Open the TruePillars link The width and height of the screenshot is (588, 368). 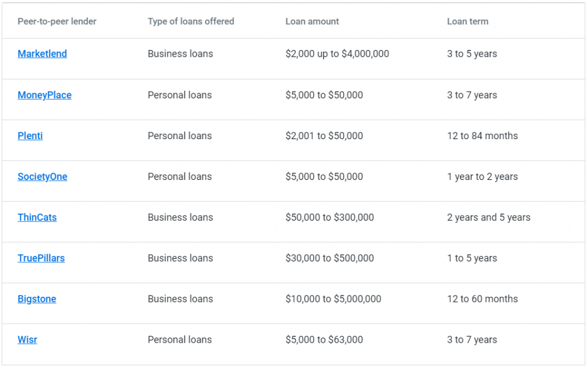click(41, 259)
